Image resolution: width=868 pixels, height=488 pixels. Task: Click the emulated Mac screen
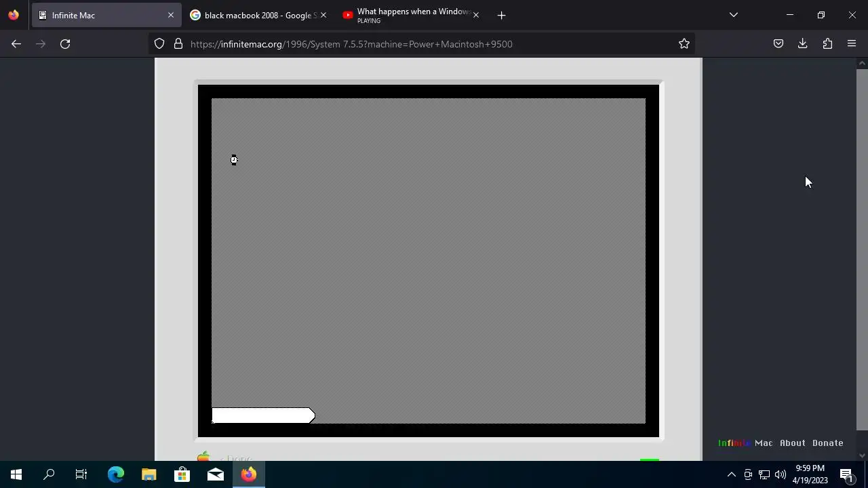click(x=429, y=261)
